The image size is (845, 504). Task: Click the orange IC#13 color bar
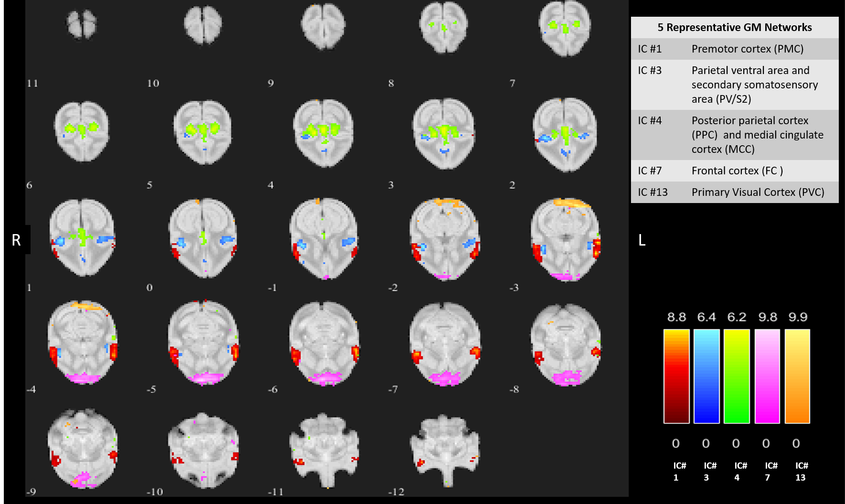(797, 376)
